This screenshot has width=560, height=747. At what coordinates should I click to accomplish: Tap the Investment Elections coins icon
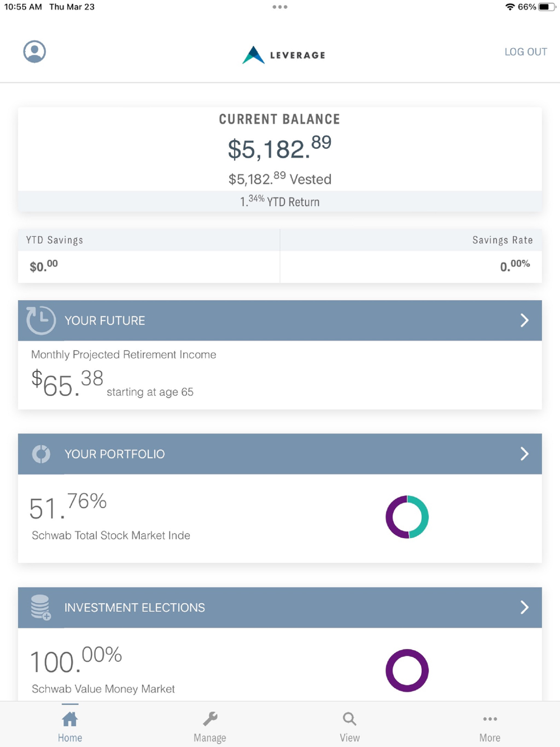[x=41, y=607]
